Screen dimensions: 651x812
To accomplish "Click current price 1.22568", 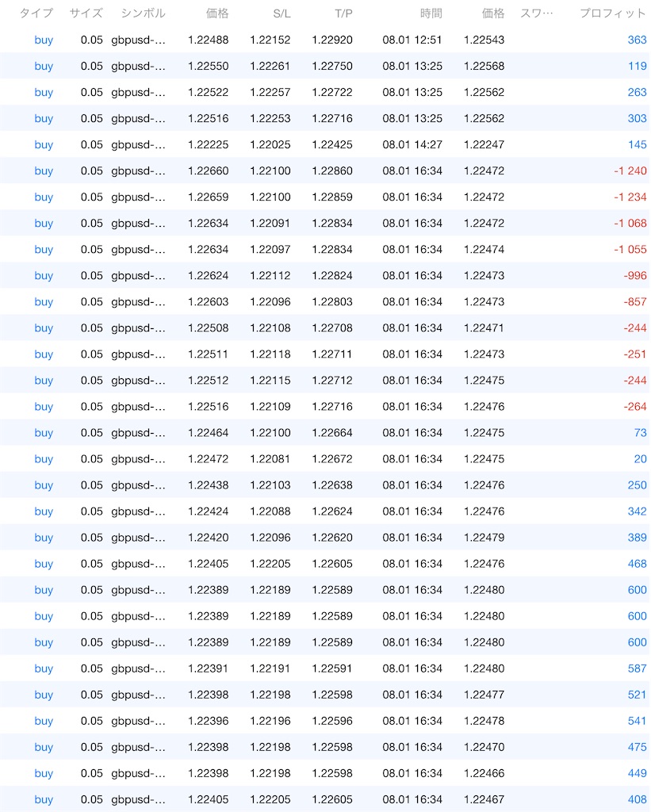I will [484, 67].
